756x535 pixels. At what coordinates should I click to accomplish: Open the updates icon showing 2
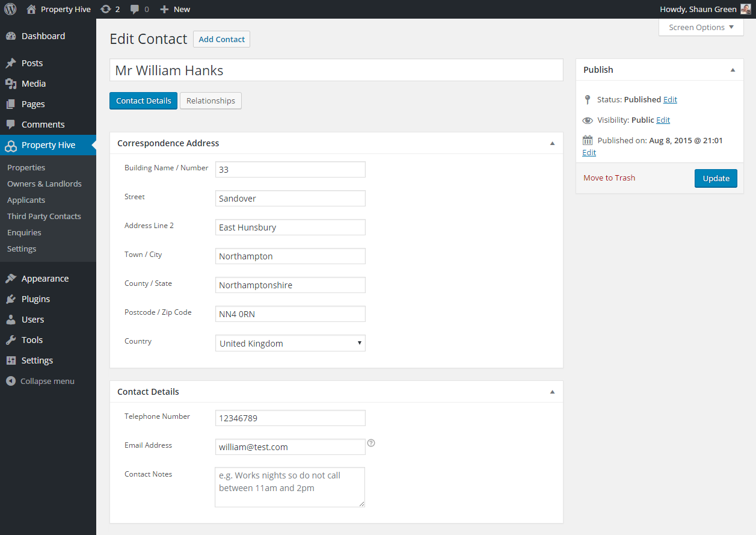pyautogui.click(x=106, y=9)
